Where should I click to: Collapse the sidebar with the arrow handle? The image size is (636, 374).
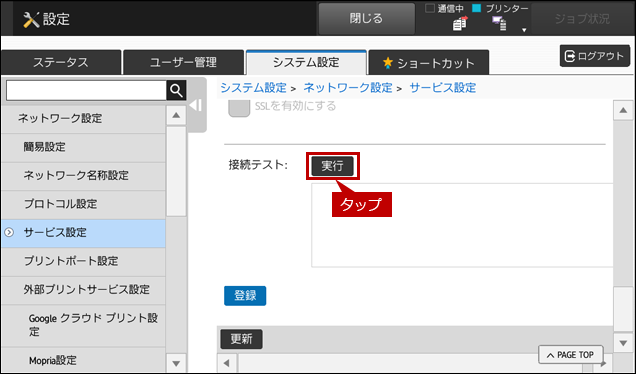click(196, 105)
